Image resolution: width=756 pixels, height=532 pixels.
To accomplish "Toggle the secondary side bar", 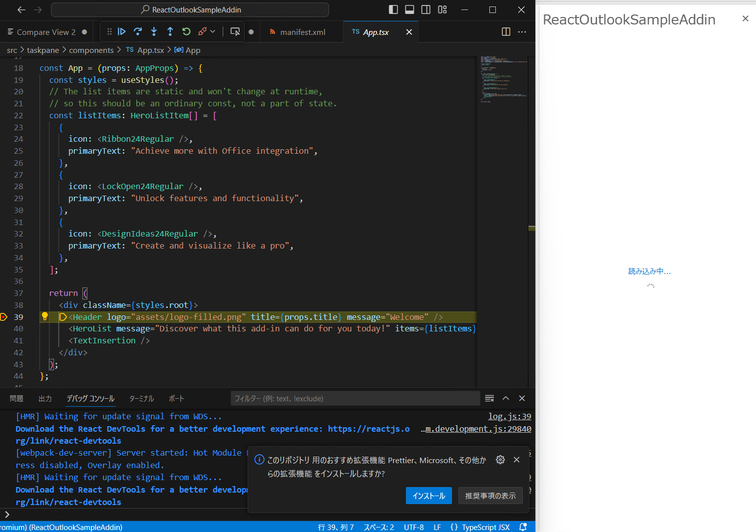I will (x=425, y=9).
